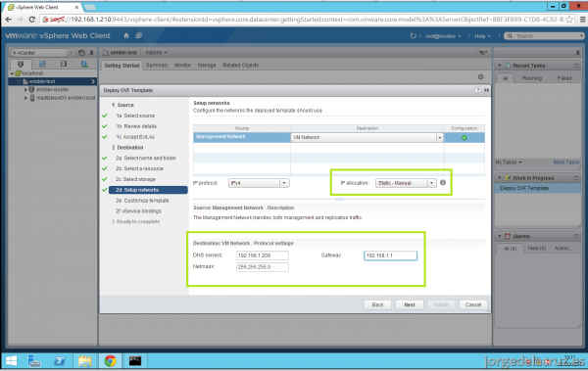Open the command prompt taskbar icon
588x371 pixels.
pos(135,361)
